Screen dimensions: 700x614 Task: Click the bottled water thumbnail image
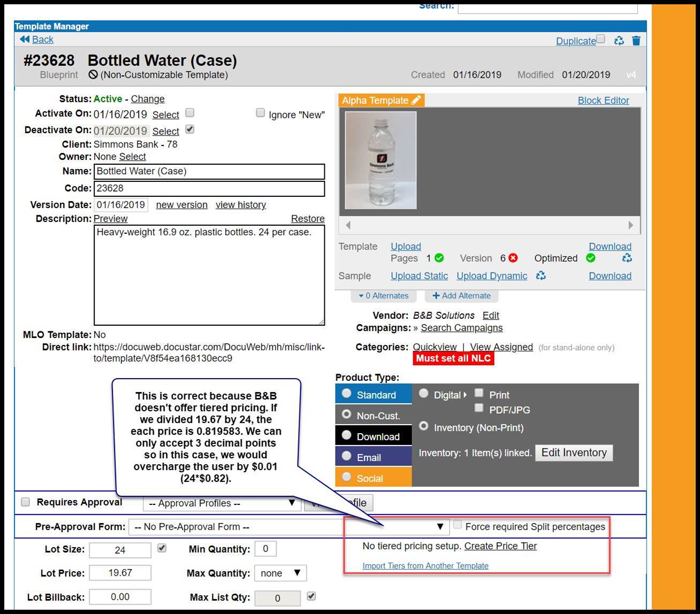click(x=381, y=160)
